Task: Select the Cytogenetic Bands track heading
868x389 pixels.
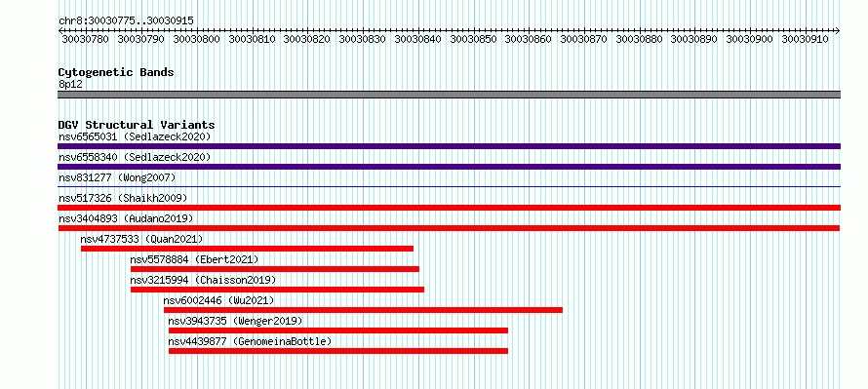Action: 116,72
